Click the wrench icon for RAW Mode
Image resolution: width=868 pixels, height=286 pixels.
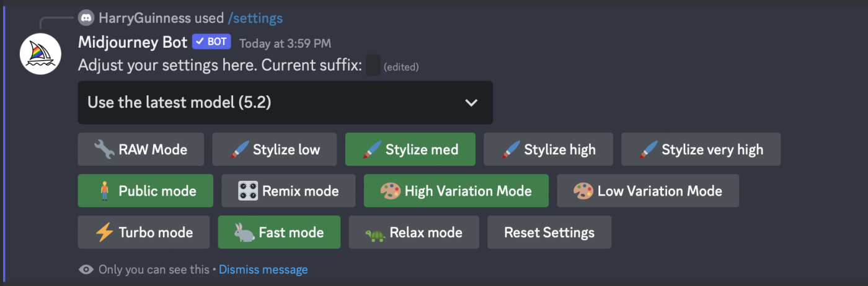pyautogui.click(x=104, y=149)
